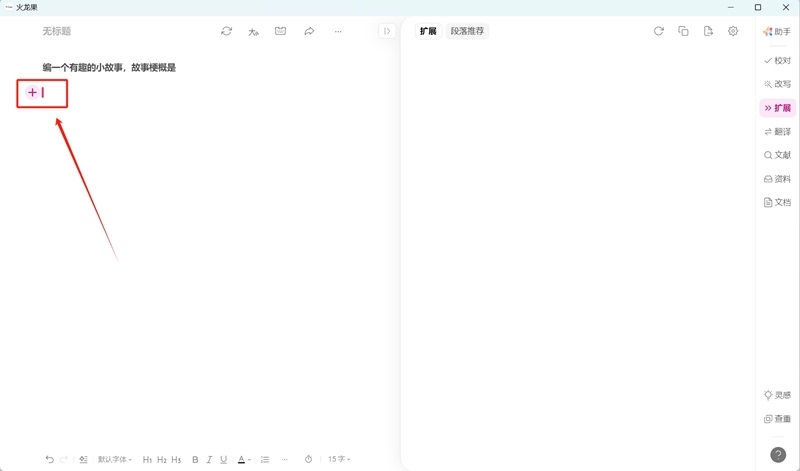The image size is (800, 471).
Task: Apply Heading 2 style
Action: tap(162, 459)
